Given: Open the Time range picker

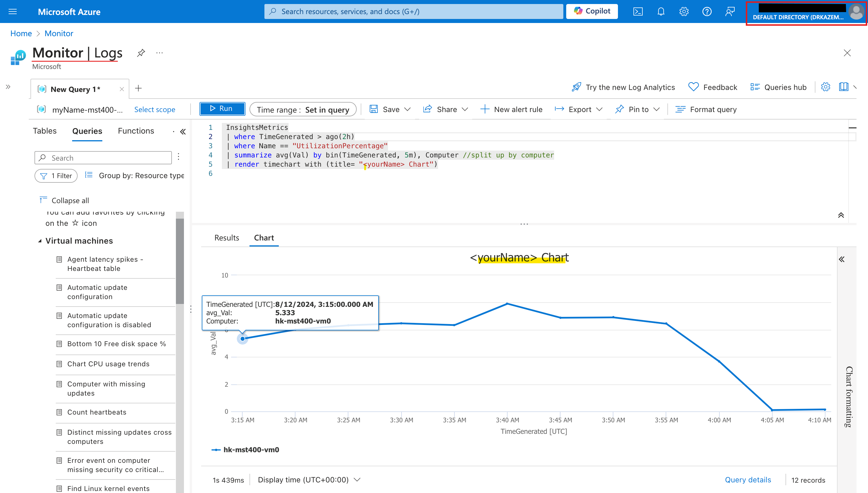Looking at the screenshot, I should [303, 109].
